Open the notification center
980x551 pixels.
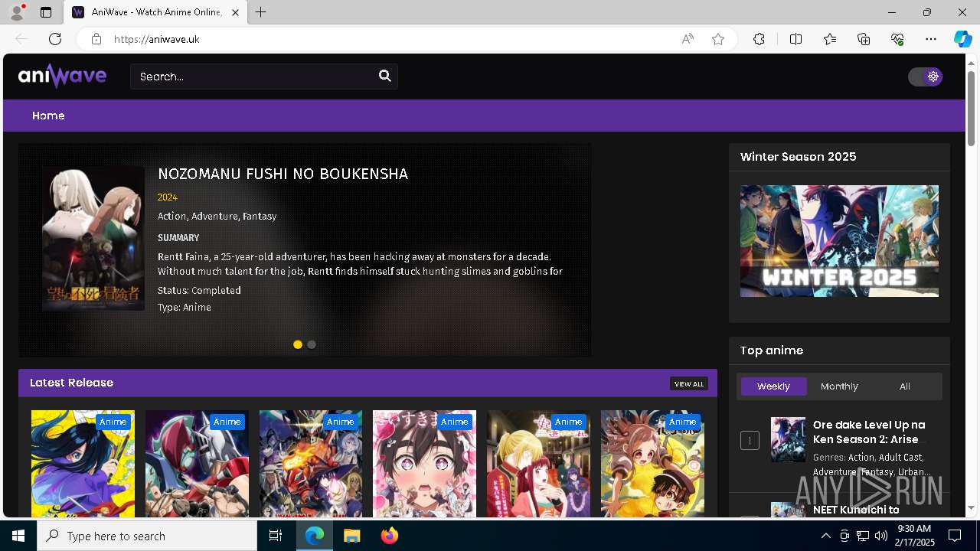click(955, 536)
